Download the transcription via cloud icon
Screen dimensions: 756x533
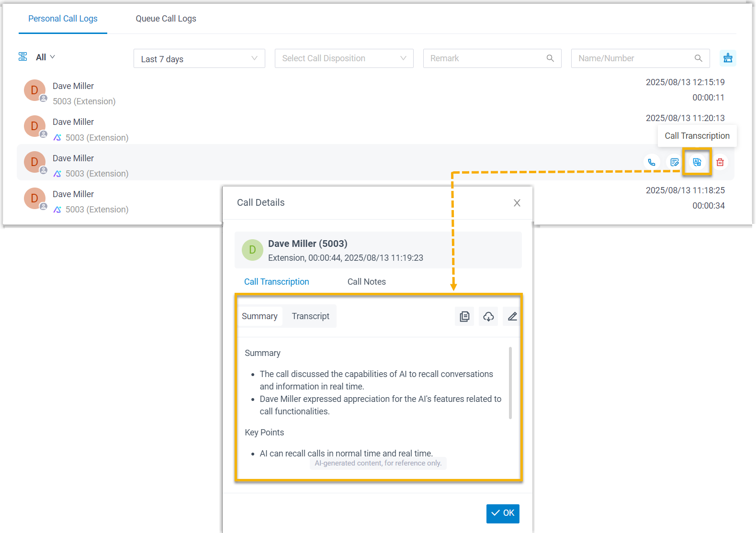(x=488, y=316)
